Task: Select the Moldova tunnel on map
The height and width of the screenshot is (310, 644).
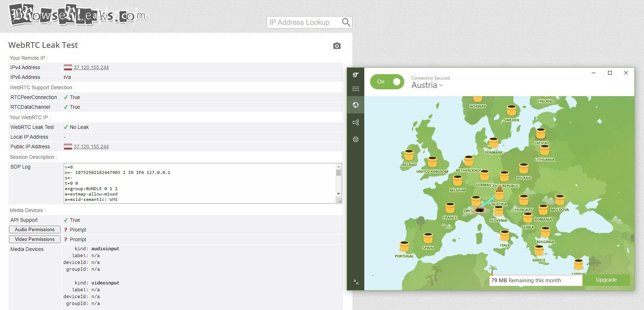Action: (560, 200)
